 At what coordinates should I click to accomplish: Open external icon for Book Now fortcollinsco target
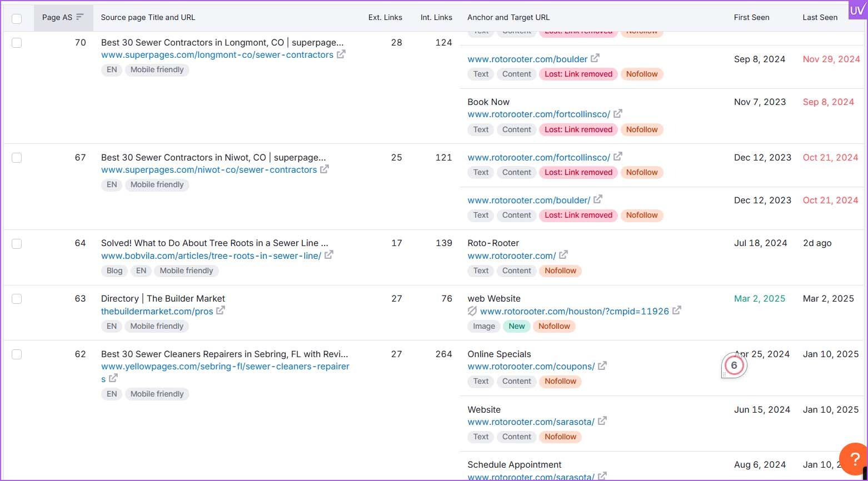(x=618, y=114)
